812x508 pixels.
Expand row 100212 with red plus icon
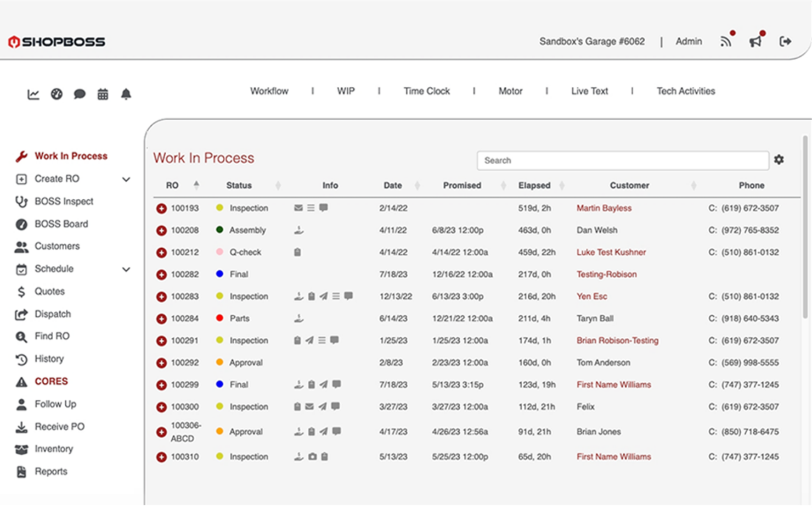tap(161, 253)
